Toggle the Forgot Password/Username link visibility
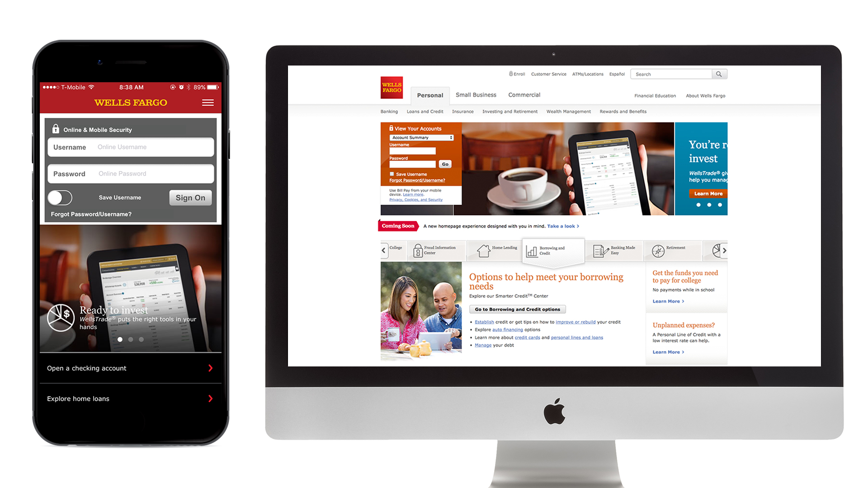Viewport: 868px width, 488px height. point(90,213)
